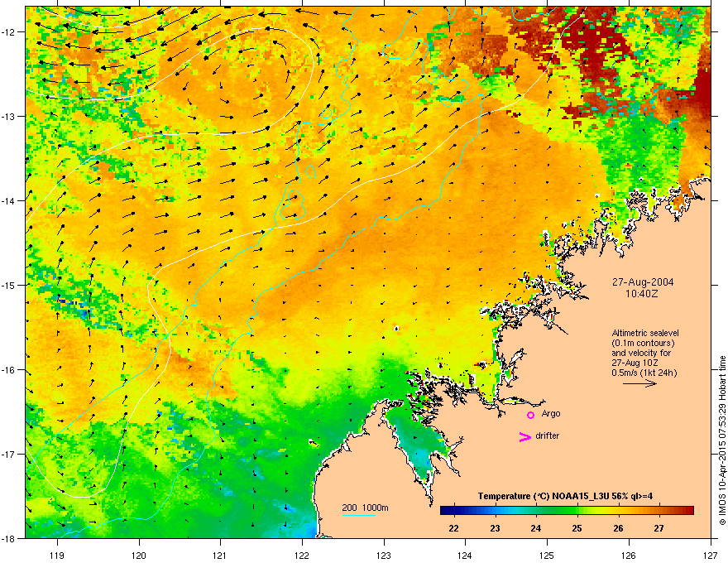Click the temperature color bar legend

coord(567,511)
